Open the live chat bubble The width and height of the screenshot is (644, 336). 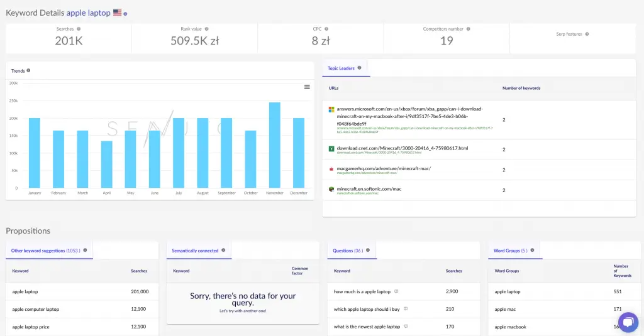[628, 322]
